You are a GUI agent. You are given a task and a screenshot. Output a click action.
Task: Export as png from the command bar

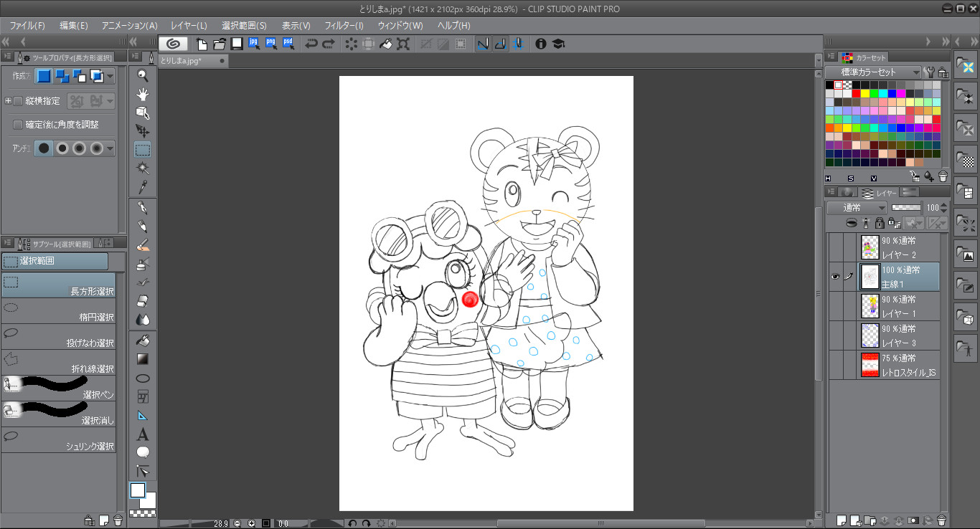[x=271, y=43]
